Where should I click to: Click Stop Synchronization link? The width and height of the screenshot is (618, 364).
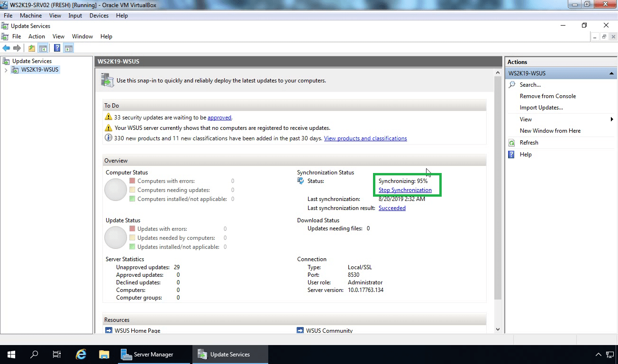pos(405,190)
